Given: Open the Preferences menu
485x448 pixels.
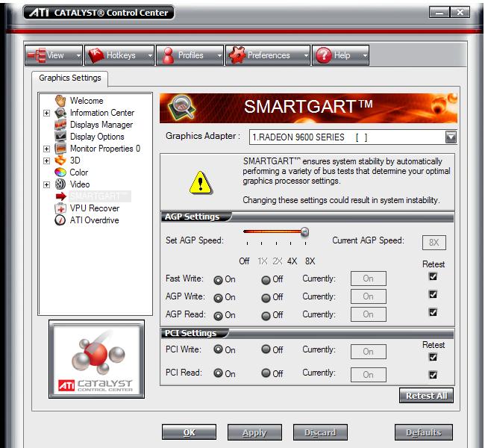Looking at the screenshot, I should coord(267,55).
